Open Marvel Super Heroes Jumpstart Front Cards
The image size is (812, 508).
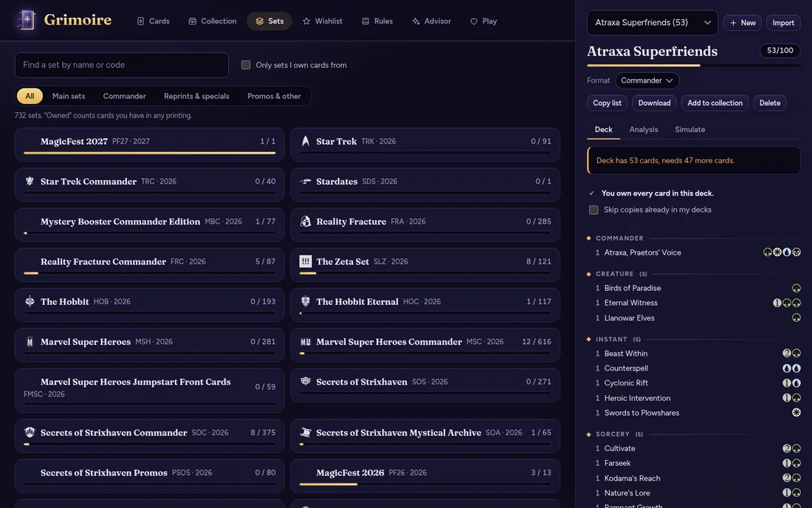150,391
